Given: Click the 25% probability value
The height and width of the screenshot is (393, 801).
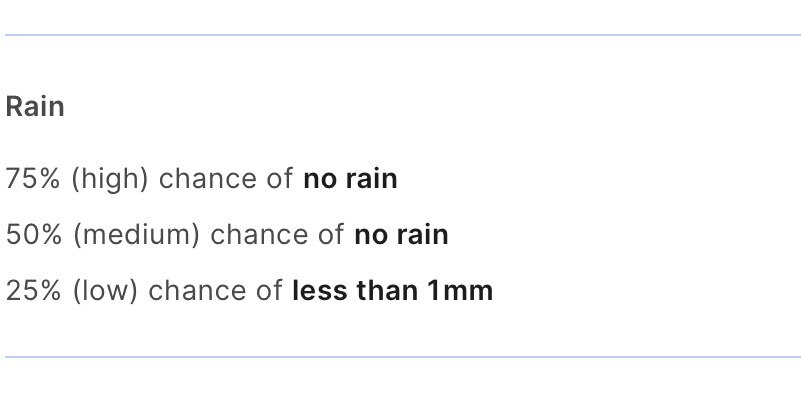Looking at the screenshot, I should tap(33, 291).
